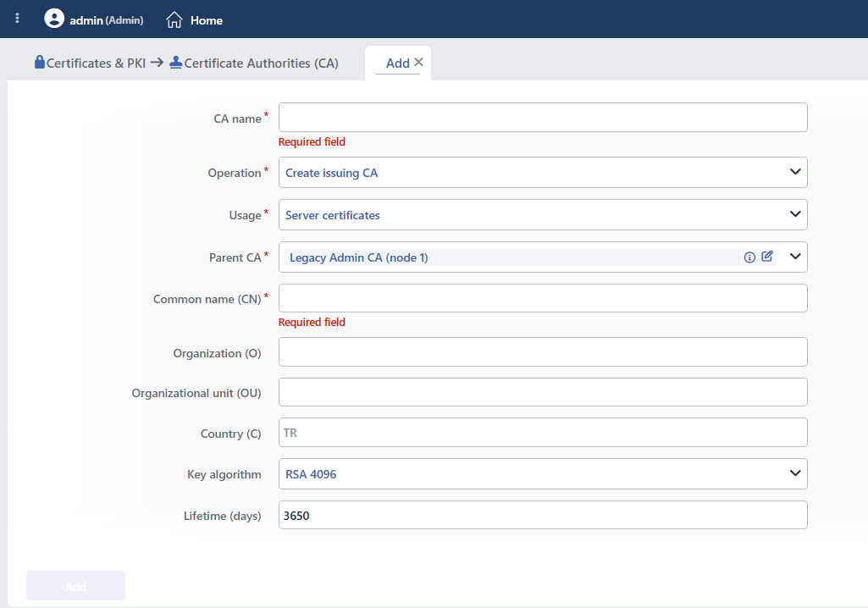Expand the Usage dropdown
Image resolution: width=868 pixels, height=608 pixels.
[795, 213]
